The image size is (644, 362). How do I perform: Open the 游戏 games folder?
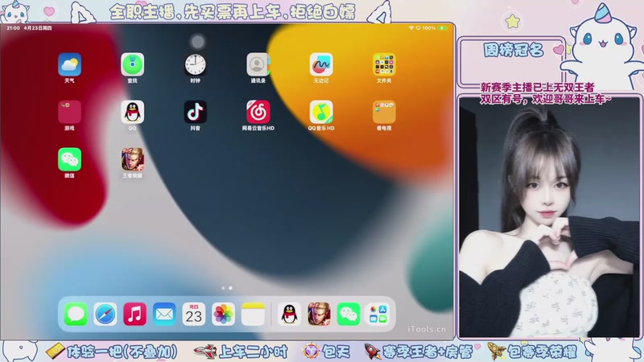(x=69, y=112)
